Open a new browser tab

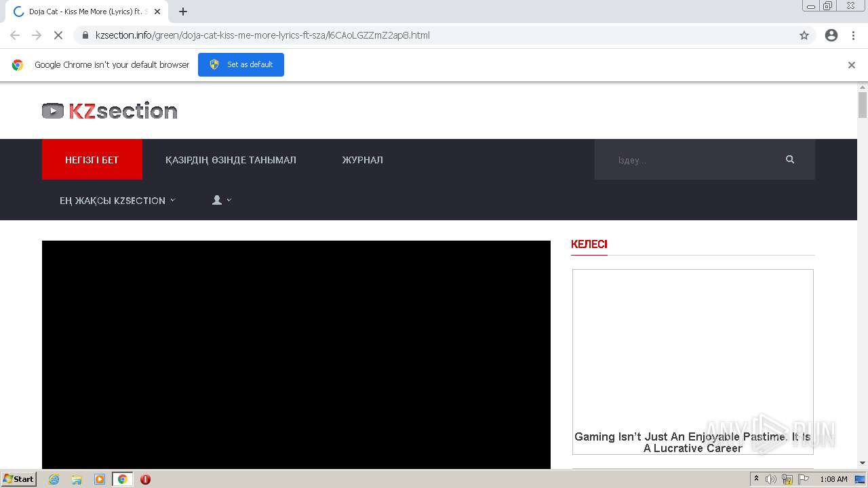pos(183,12)
